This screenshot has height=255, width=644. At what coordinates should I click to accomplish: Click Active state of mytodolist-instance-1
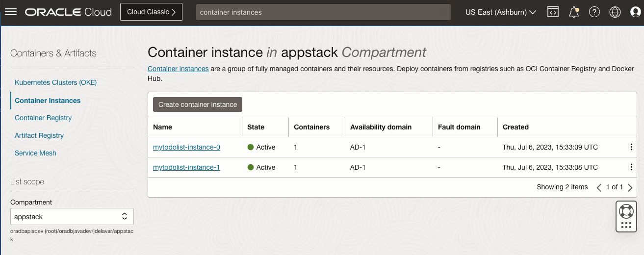tap(261, 167)
